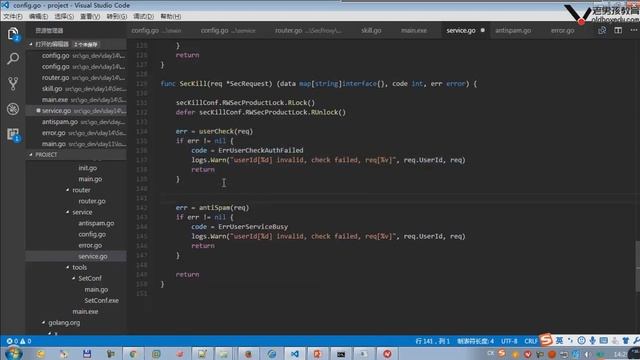640x360 pixels.
Task: Click the open-changes icon beside Split Editor
Action: click(602, 30)
